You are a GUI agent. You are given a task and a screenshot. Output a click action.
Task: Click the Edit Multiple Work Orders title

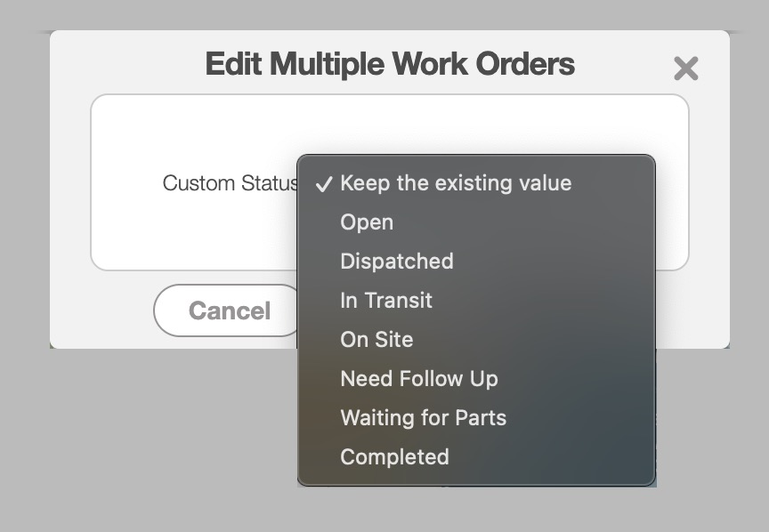390,64
